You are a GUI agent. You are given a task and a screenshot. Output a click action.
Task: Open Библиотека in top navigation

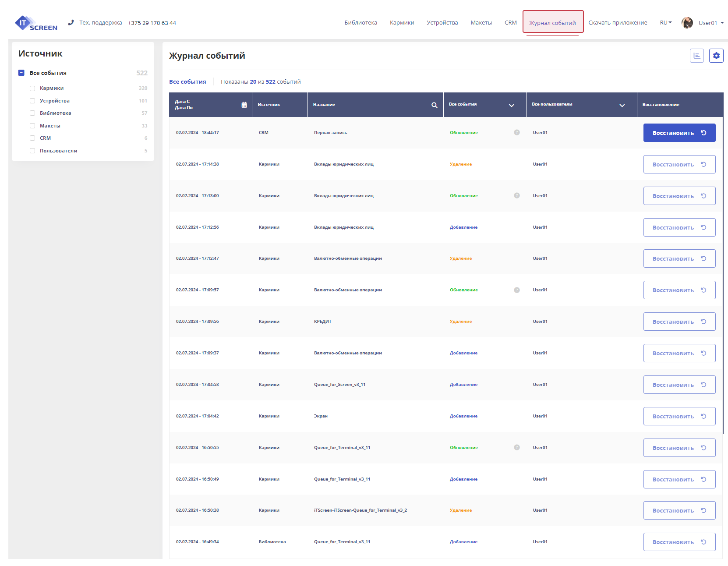click(x=360, y=23)
